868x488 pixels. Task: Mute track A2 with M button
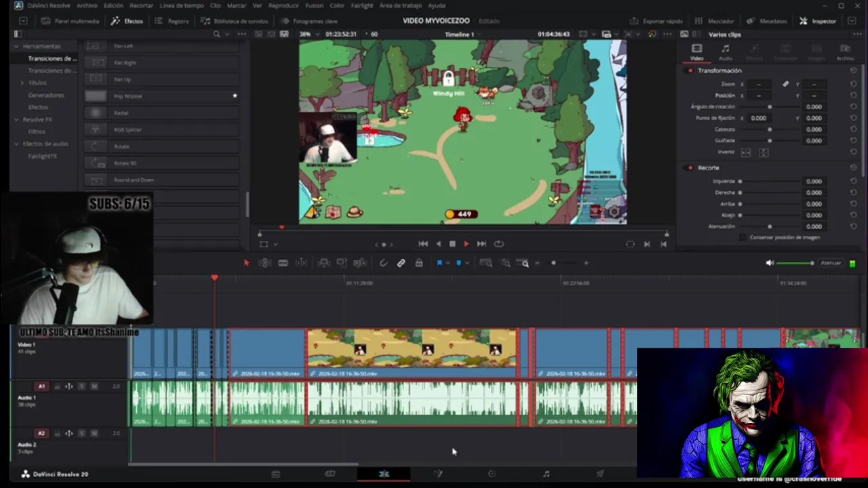[x=94, y=433]
